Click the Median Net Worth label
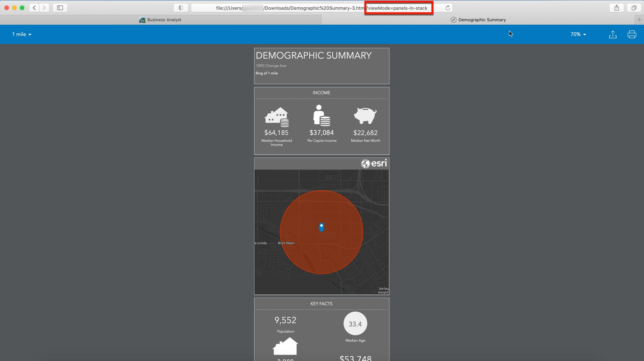Image resolution: width=644 pixels, height=361 pixels. pyautogui.click(x=366, y=141)
